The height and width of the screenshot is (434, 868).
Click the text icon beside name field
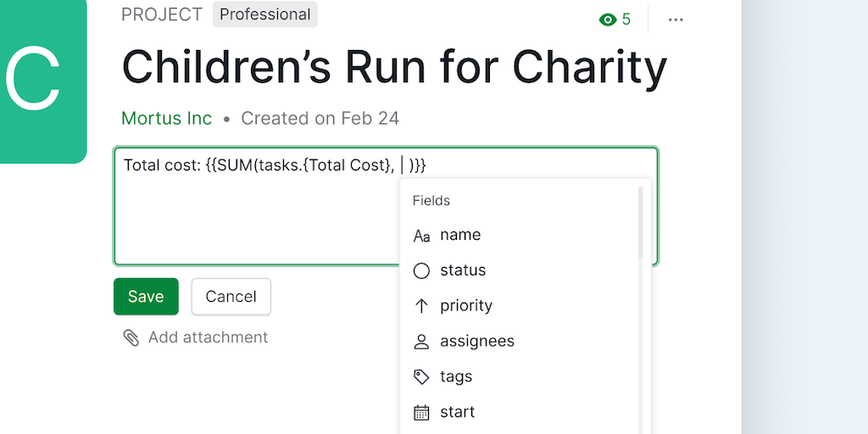click(421, 236)
